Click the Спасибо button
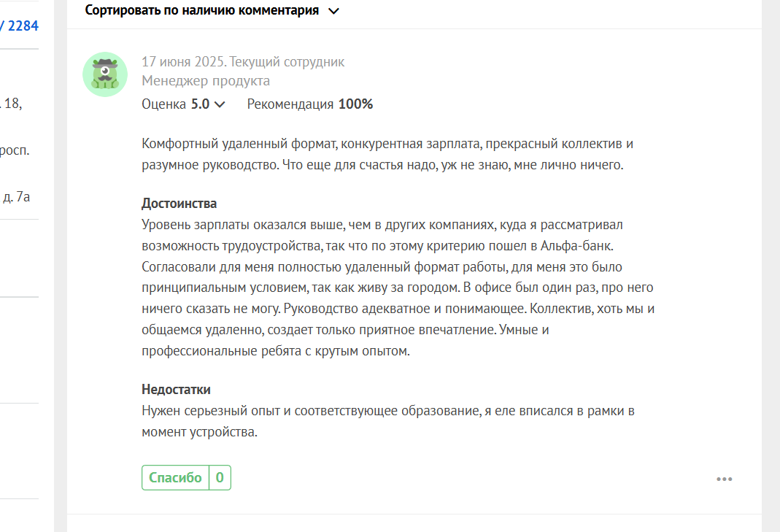780x532 pixels. 176,478
